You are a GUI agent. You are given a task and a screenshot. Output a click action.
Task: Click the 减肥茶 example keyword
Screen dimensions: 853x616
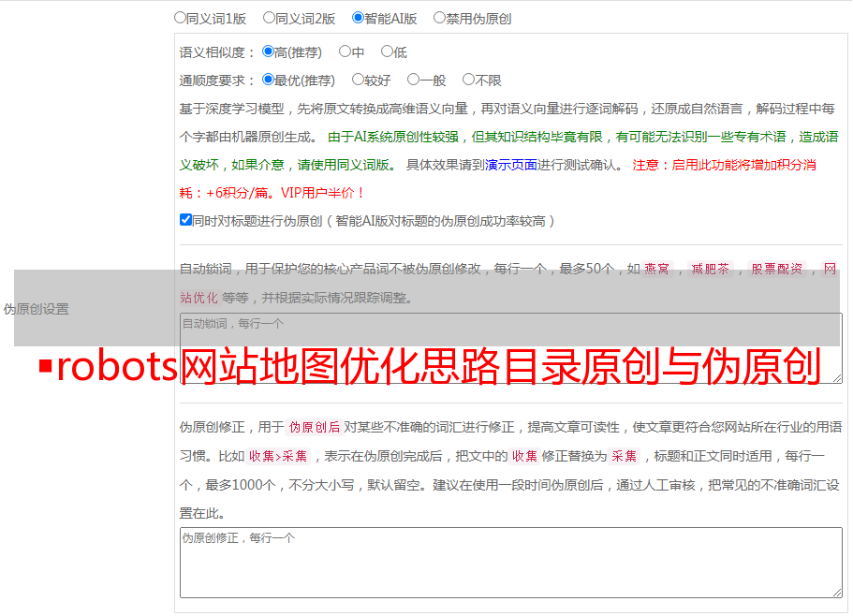(x=710, y=269)
